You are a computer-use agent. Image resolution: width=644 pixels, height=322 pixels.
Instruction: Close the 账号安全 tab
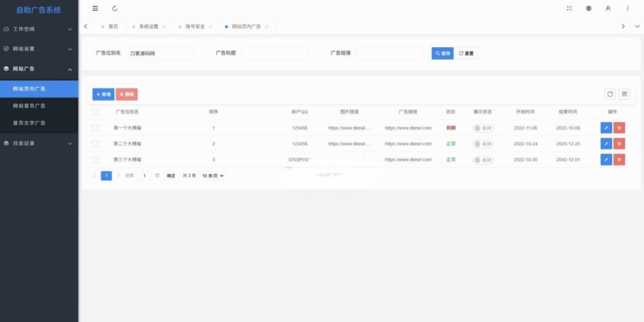tap(211, 26)
